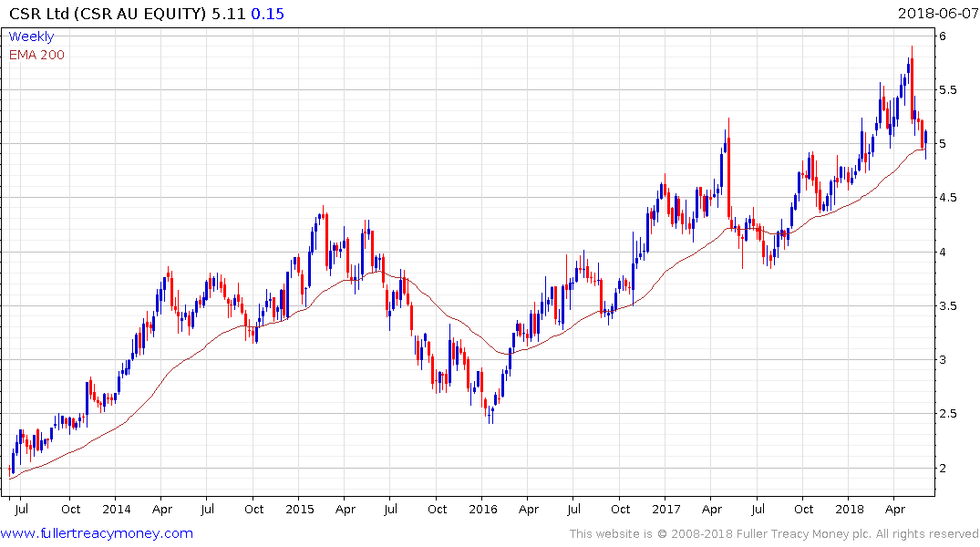The height and width of the screenshot is (547, 980).
Task: Click the x-axis year label 2014
Action: [117, 509]
